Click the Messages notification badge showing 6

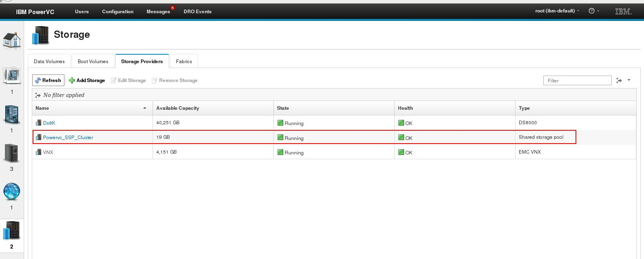click(173, 8)
